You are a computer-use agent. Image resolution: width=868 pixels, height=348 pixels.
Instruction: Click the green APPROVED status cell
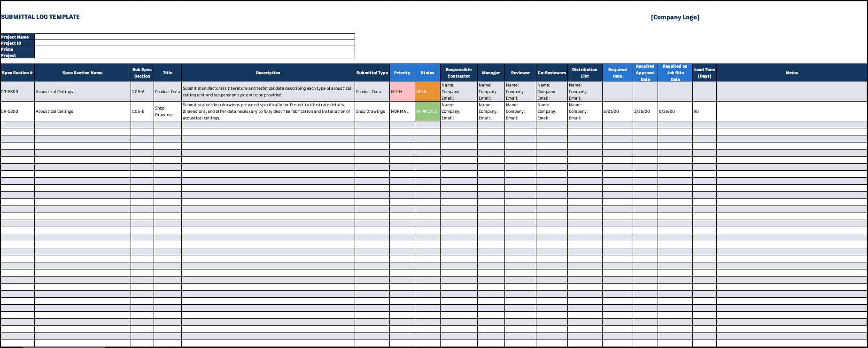coord(427,111)
